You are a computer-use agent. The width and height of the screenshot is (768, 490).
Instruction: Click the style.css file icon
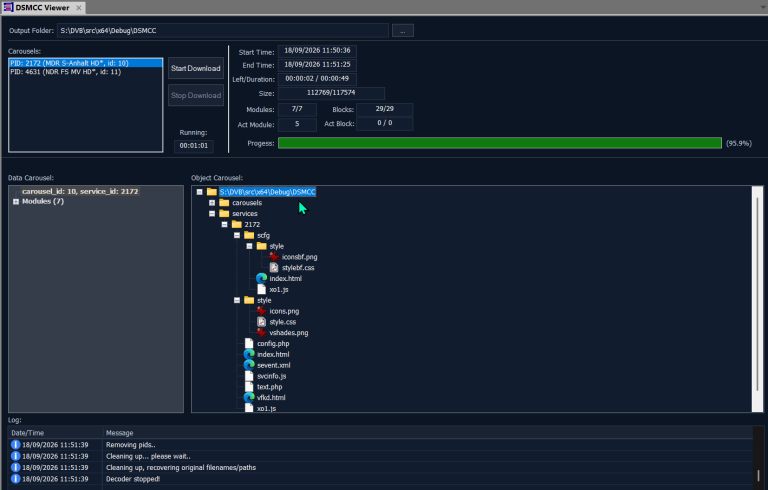pos(262,321)
